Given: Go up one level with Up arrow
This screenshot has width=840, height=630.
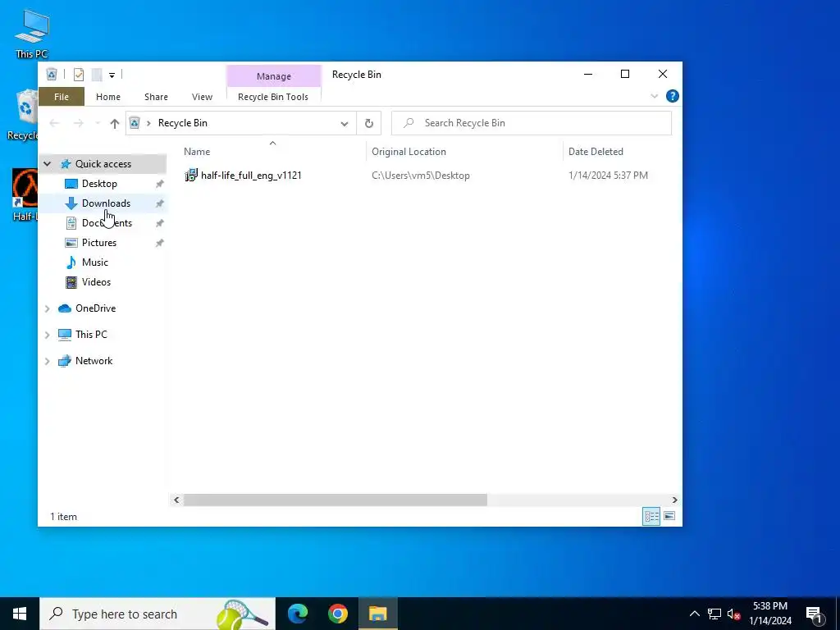Looking at the screenshot, I should tap(114, 123).
